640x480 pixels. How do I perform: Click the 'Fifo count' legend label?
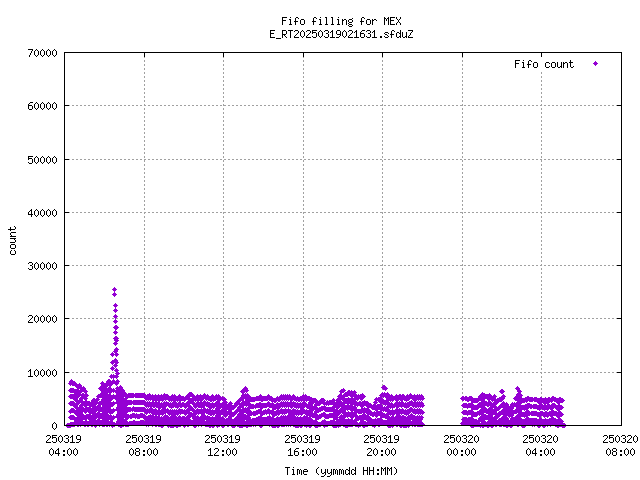[x=544, y=64]
